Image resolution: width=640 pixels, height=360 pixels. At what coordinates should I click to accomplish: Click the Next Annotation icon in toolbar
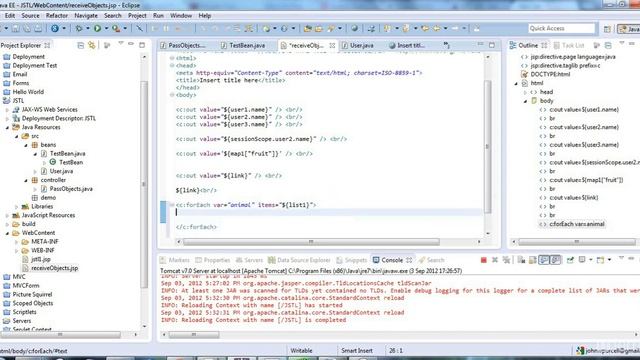coord(387,28)
